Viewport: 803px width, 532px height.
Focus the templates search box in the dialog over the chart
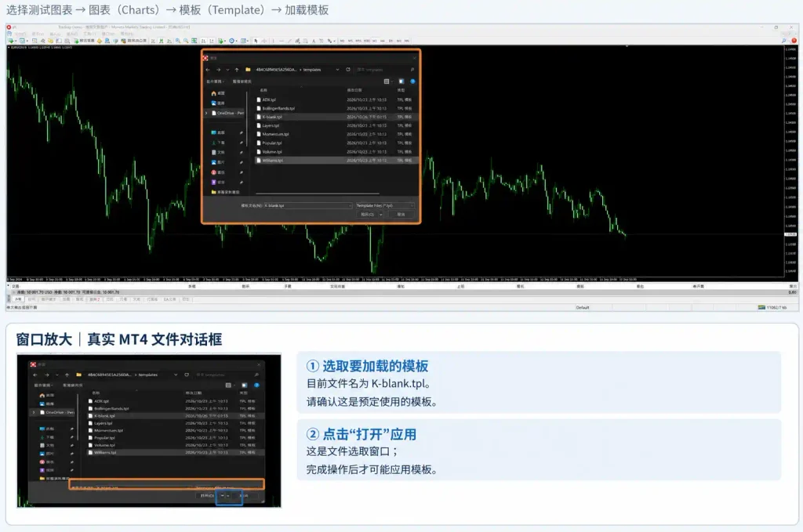click(386, 70)
